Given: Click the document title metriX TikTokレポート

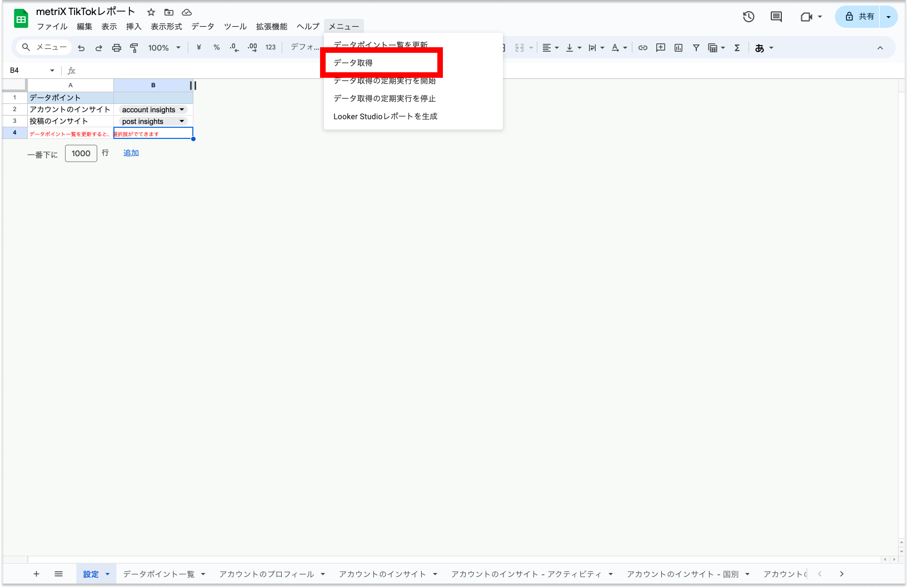Looking at the screenshot, I should tap(86, 12).
